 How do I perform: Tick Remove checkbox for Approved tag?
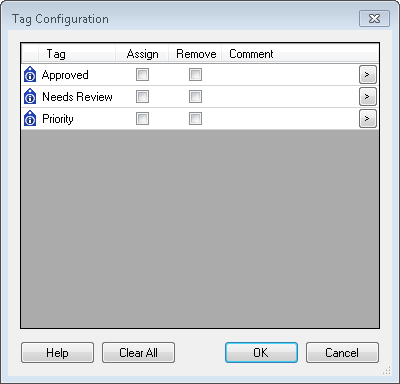pos(195,75)
